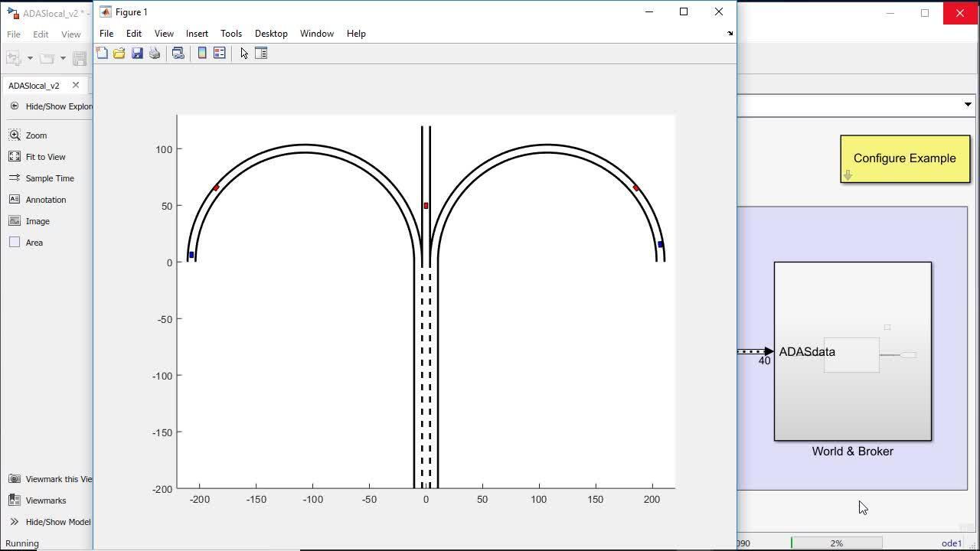Open the address bar dropdown arrow at right
Screen dimensions: 980x551
point(968,105)
